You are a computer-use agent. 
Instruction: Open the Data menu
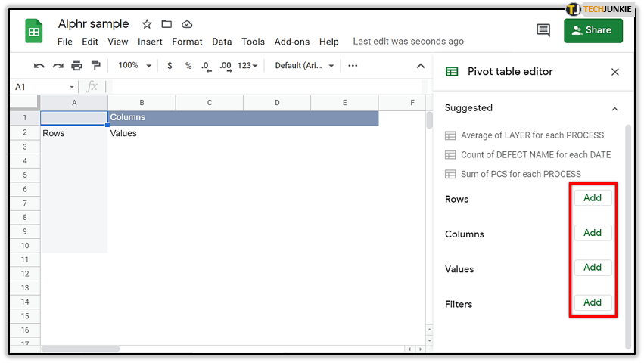coord(222,42)
